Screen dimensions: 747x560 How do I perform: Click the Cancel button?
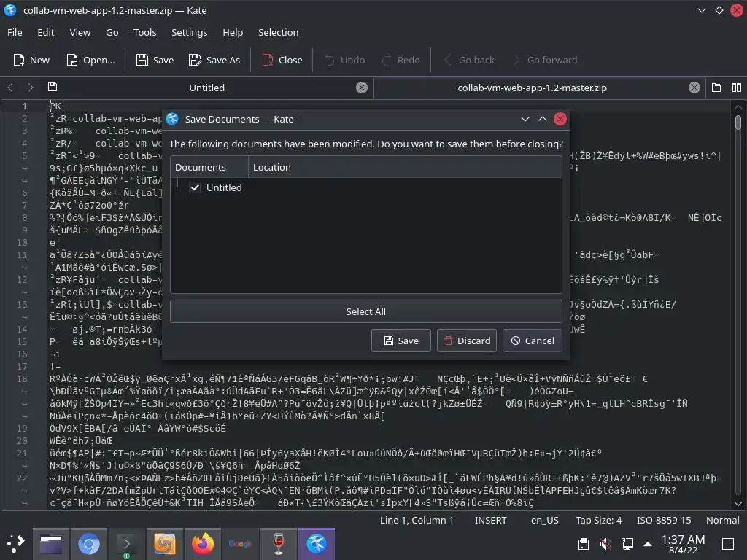click(x=533, y=341)
